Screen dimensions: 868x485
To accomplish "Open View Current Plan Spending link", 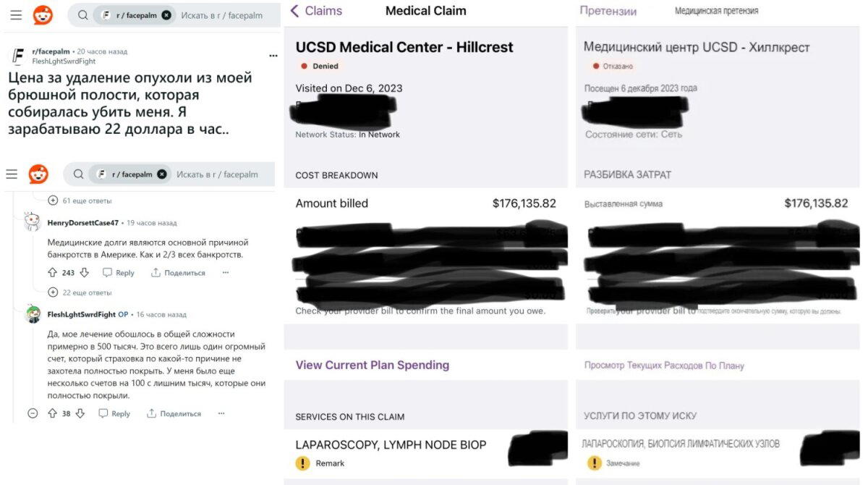I will pyautogui.click(x=373, y=365).
